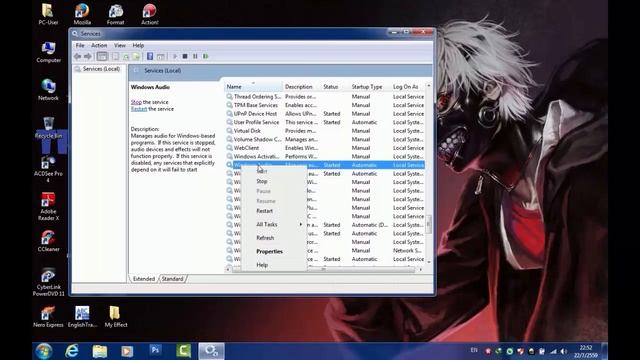Click the Stop Service square icon
This screenshot has height=360, width=640.
click(x=185, y=56)
